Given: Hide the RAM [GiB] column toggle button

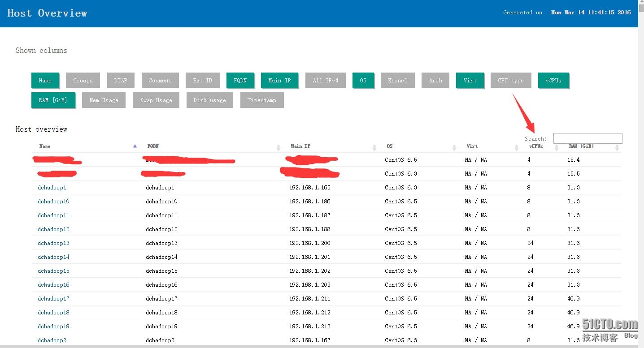Looking at the screenshot, I should [53, 100].
